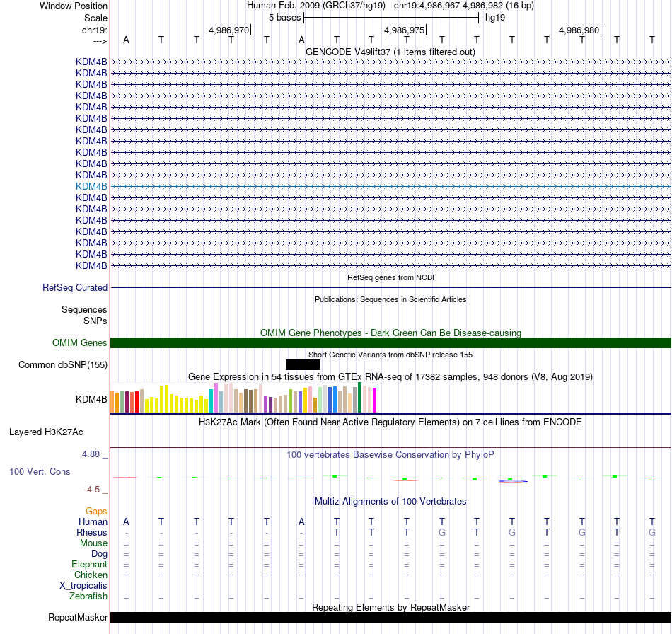
Task: Click the dark green OMIM gene bar
Action: (x=390, y=343)
